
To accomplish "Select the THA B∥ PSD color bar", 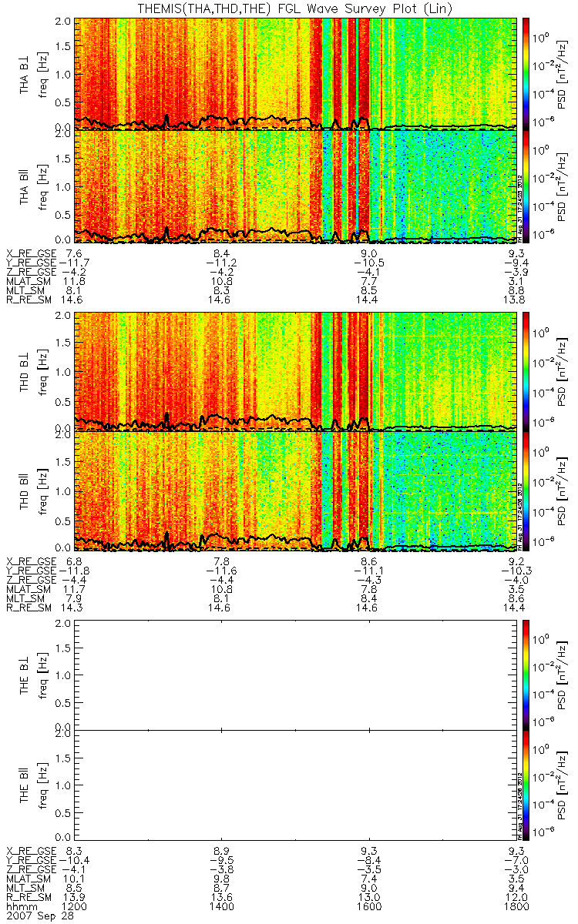I will pos(527,186).
